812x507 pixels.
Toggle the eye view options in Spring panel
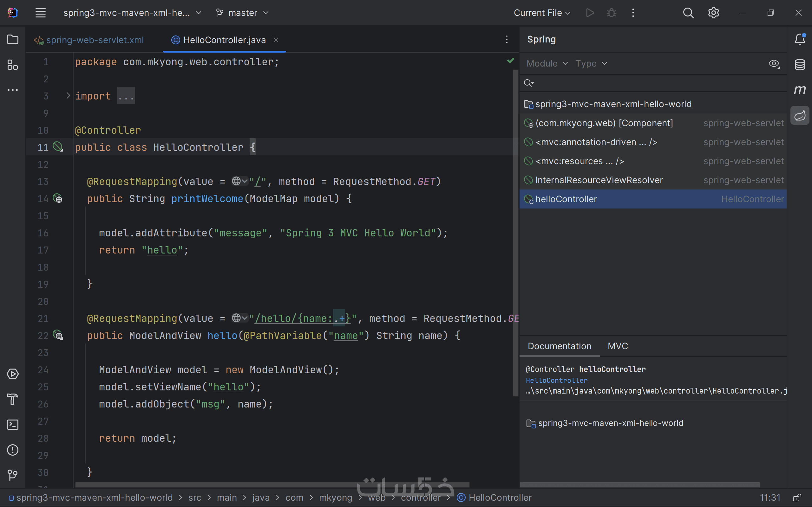tap(774, 64)
